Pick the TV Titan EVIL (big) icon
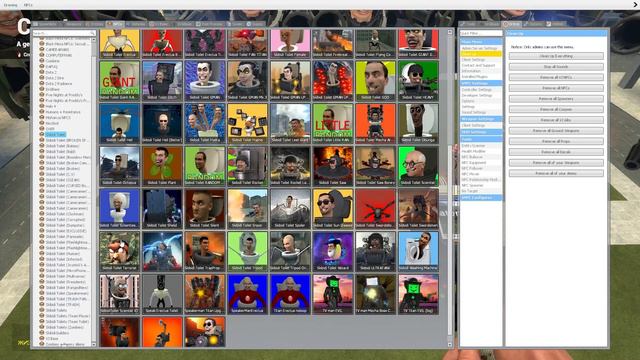640x360 pixels. point(418,294)
